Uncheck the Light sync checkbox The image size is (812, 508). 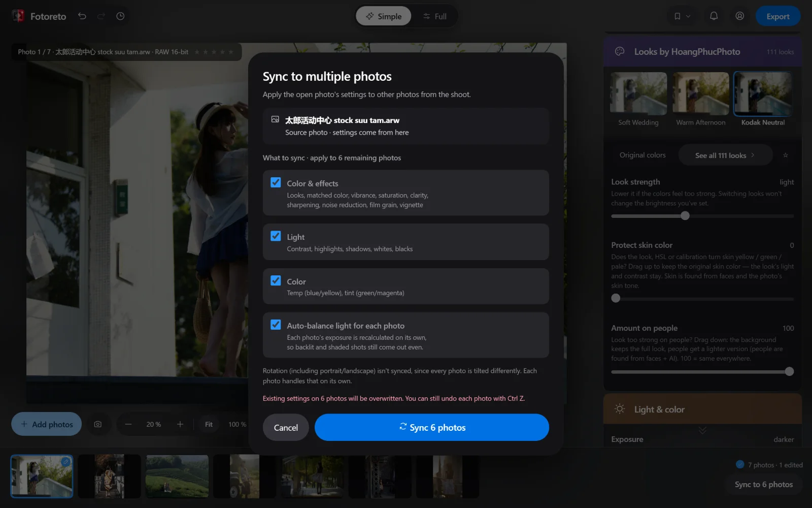click(x=276, y=236)
